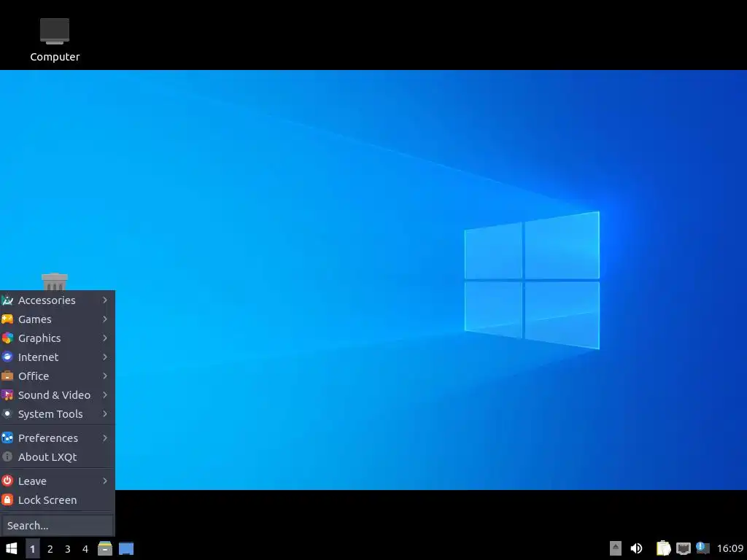The height and width of the screenshot is (560, 747).
Task: Click the Preferences category icon
Action: [7, 438]
